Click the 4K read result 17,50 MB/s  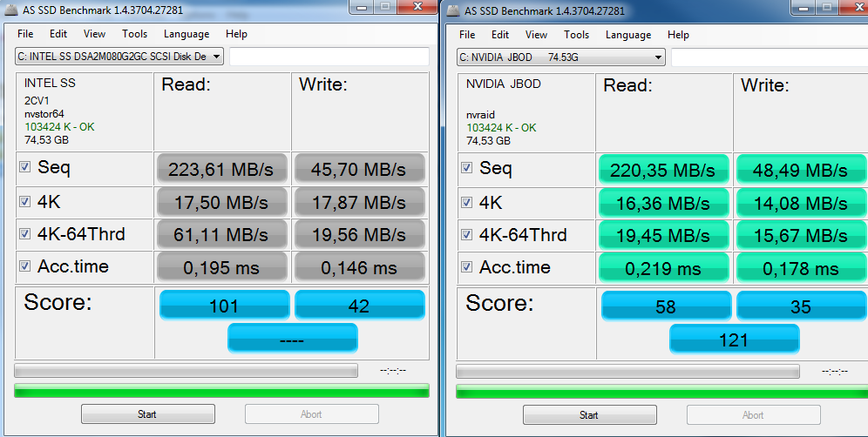coord(222,202)
